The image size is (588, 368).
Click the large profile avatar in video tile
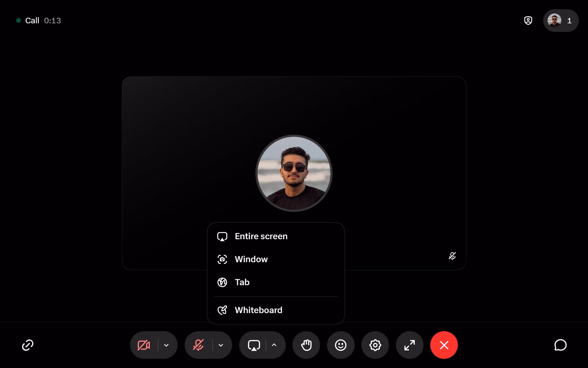[294, 173]
